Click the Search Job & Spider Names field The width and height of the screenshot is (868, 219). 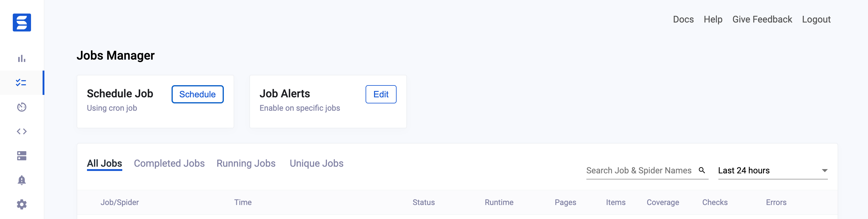click(639, 170)
